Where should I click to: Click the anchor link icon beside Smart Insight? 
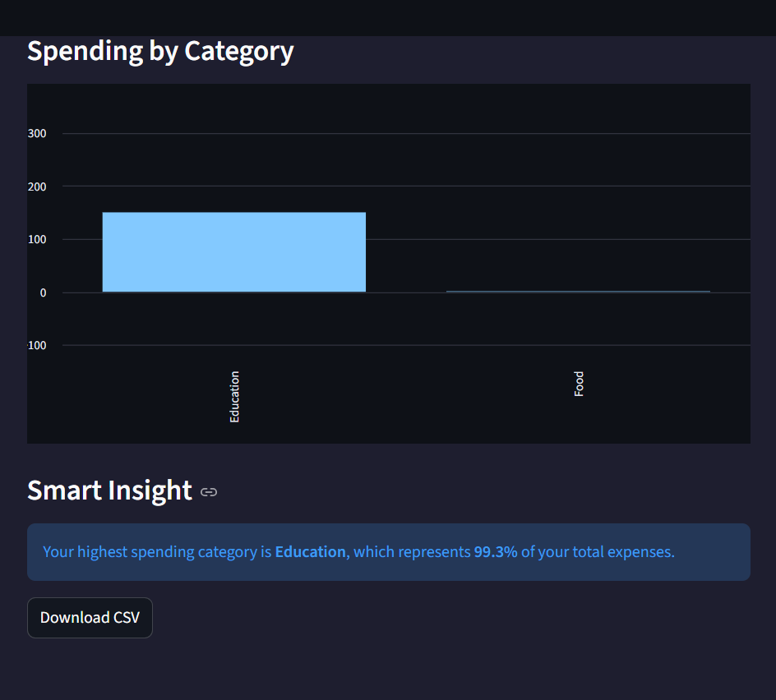pos(208,492)
